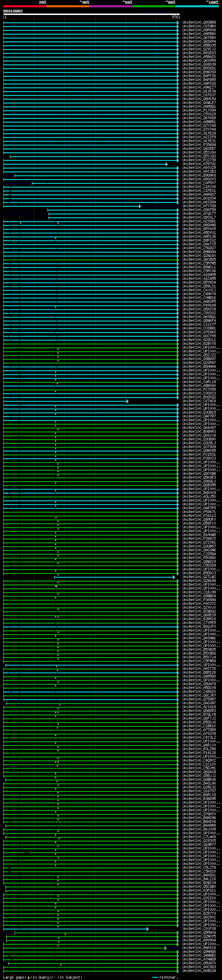
Task: Open hit UniRef100_A9P806
Action: (199, 30)
